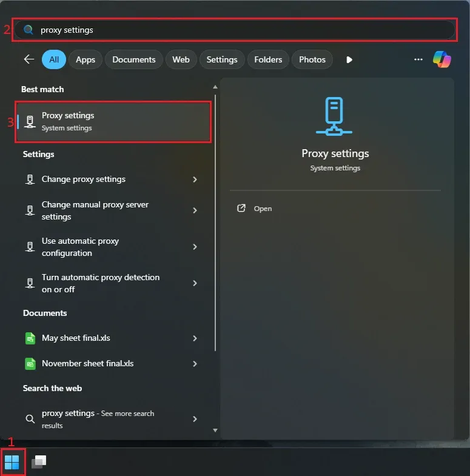Expand the Change proxy settings chevron

pos(195,179)
